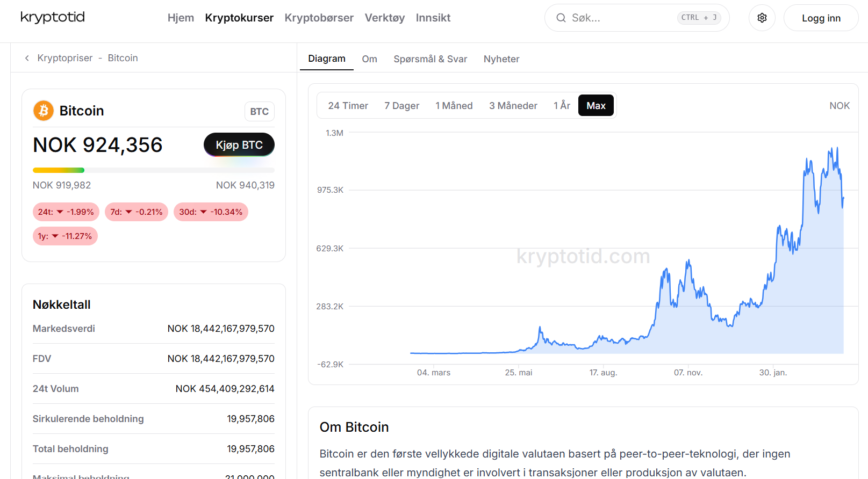Click the kryptotid logo
868x479 pixels.
coord(53,17)
